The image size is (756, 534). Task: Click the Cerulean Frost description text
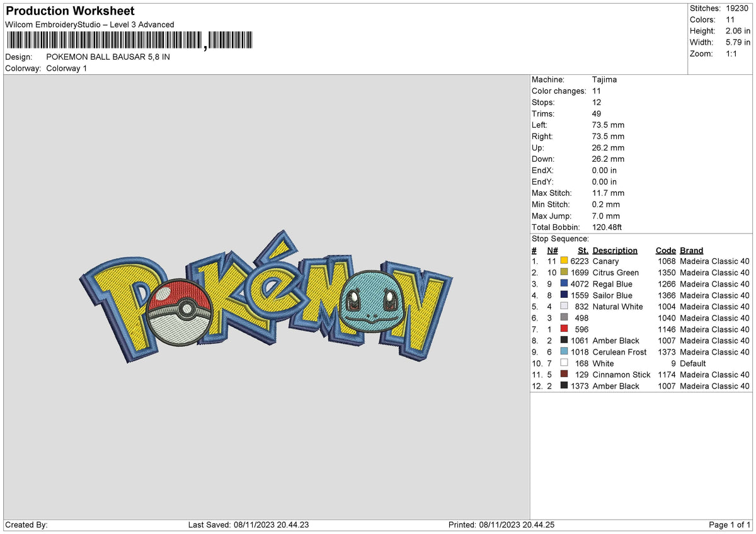tap(620, 351)
